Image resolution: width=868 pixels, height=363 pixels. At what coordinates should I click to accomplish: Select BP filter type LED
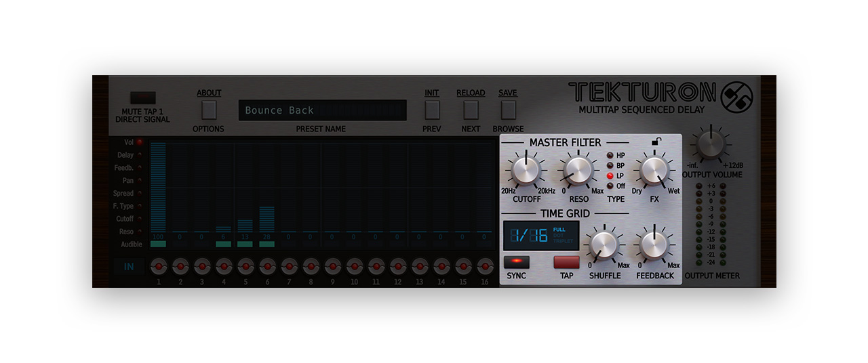pos(610,165)
